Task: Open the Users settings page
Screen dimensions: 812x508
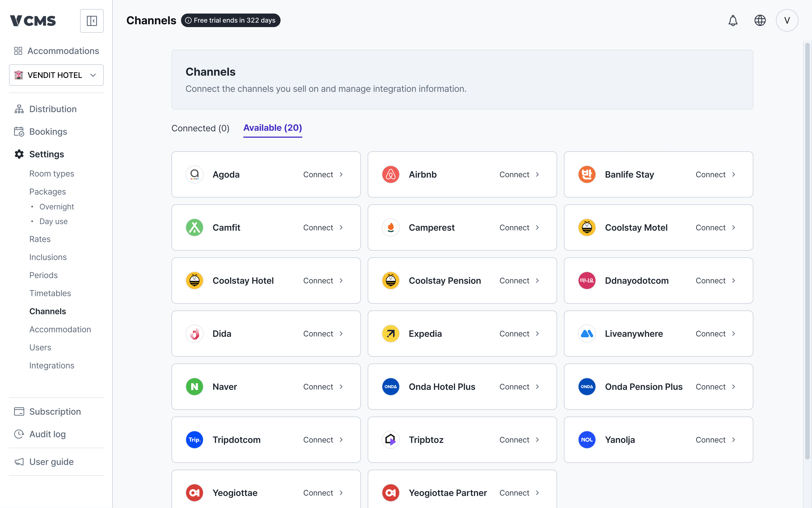Action: [x=40, y=347]
